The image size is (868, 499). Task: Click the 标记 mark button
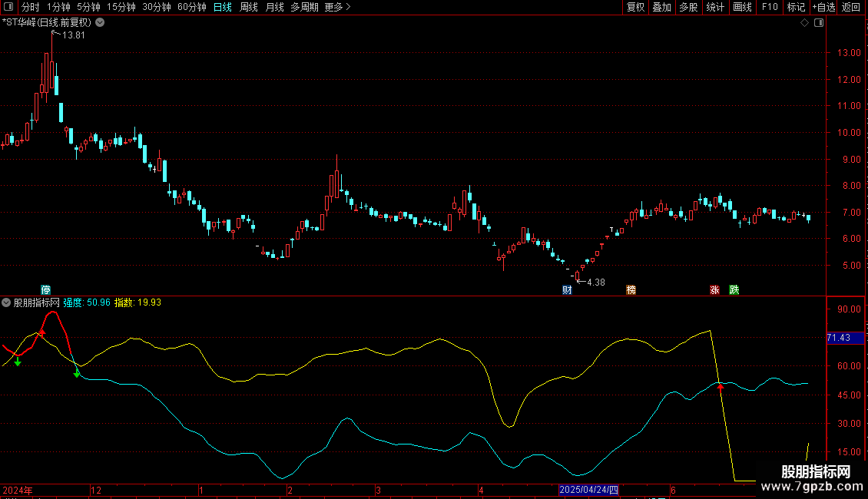click(x=796, y=7)
